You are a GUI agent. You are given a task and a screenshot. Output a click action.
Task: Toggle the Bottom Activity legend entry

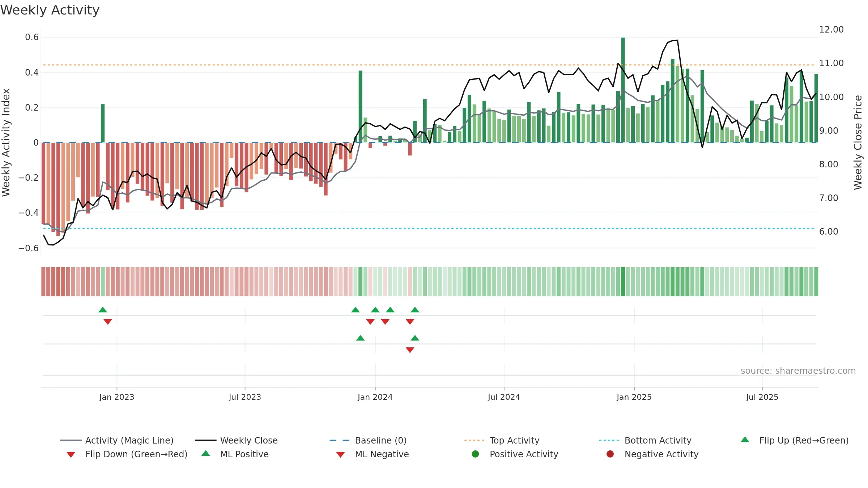coord(645,440)
